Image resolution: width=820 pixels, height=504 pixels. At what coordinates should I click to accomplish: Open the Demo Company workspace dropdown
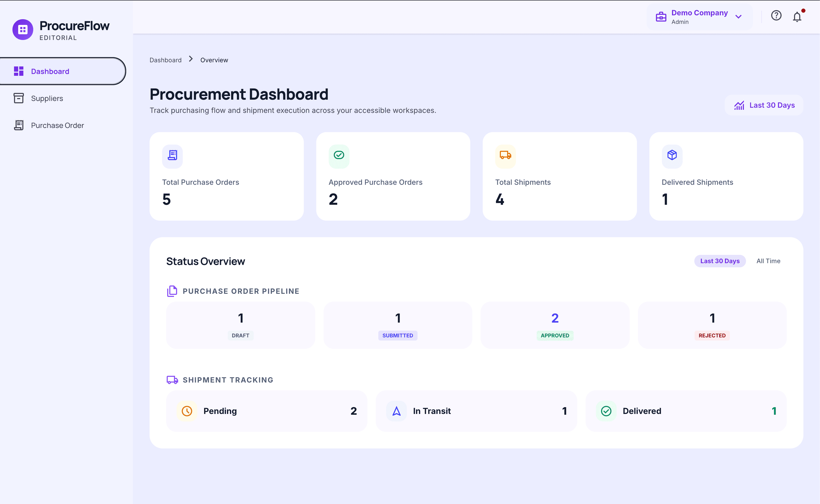click(x=700, y=17)
